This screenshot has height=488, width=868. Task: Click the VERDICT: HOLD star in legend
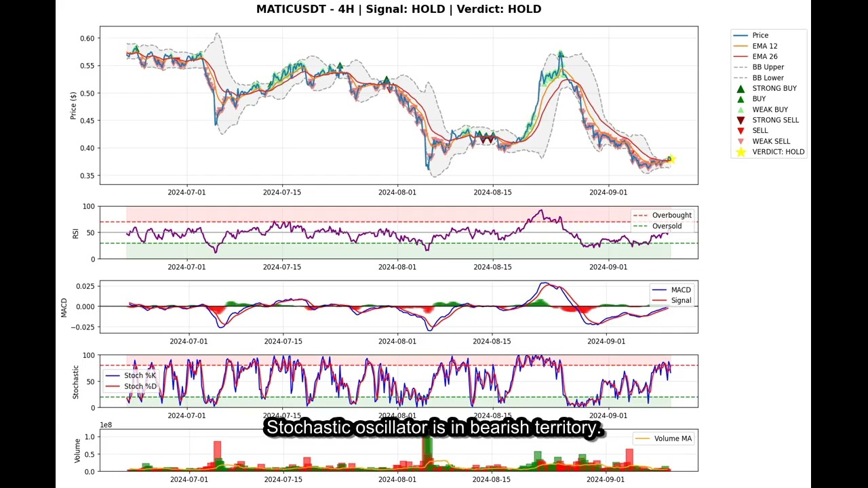pyautogui.click(x=741, y=152)
